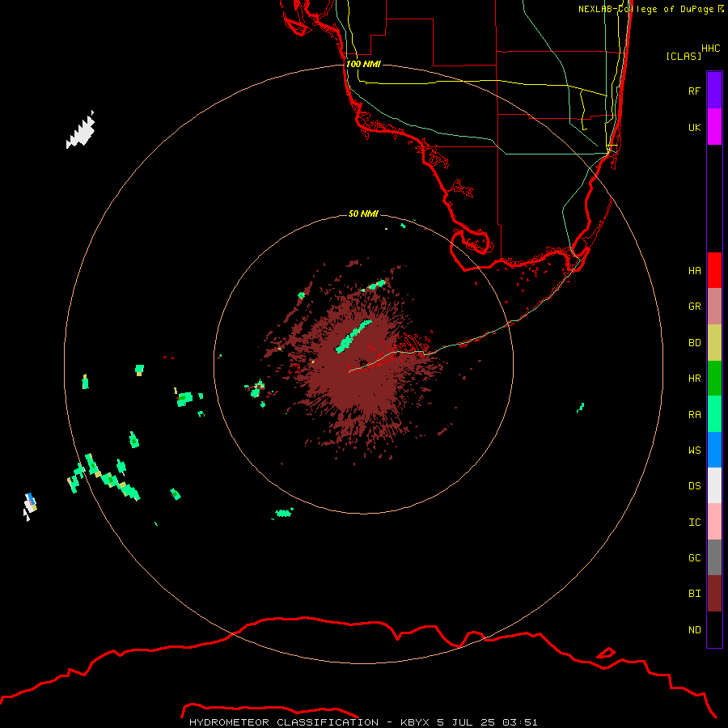Click the RF legend label
The image size is (728, 728).
pos(694,91)
